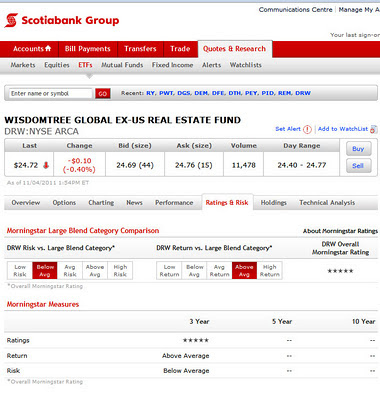Focus the Enter name or symbol field
Viewport: 380px width, 400px height.
(x=50, y=94)
